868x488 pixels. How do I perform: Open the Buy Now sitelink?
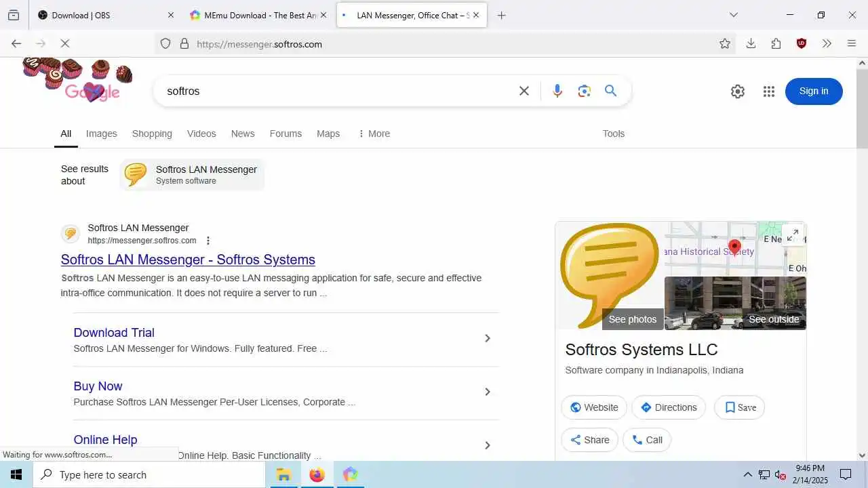click(x=98, y=386)
